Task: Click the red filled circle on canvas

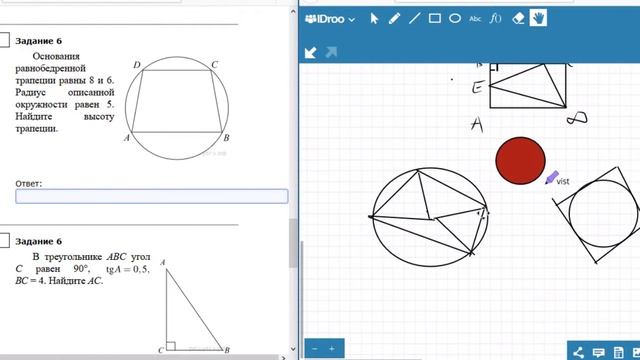Action: pyautogui.click(x=520, y=161)
